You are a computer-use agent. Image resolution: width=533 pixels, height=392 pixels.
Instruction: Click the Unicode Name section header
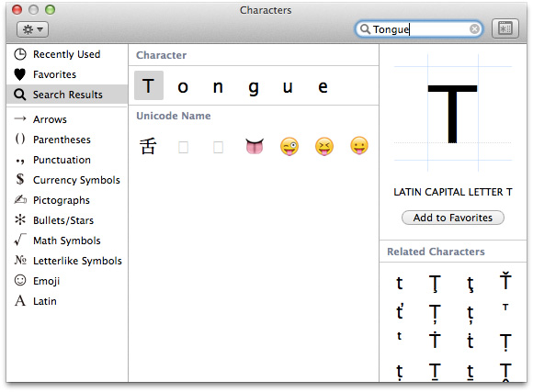click(174, 116)
